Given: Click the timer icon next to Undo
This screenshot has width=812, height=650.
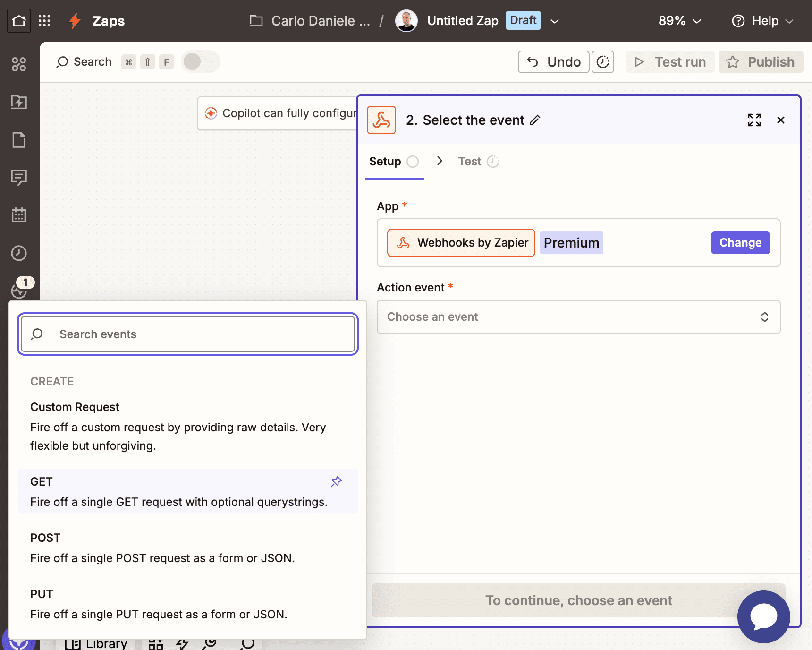Looking at the screenshot, I should point(602,61).
